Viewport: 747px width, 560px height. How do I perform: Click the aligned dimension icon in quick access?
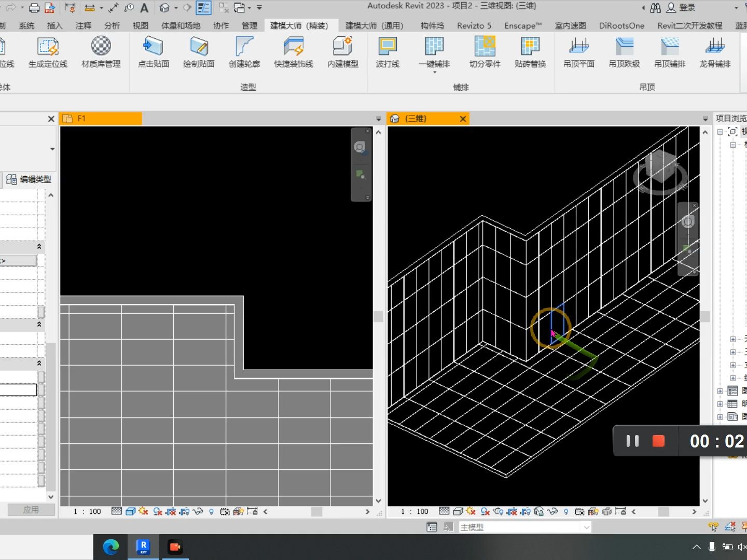(x=114, y=8)
